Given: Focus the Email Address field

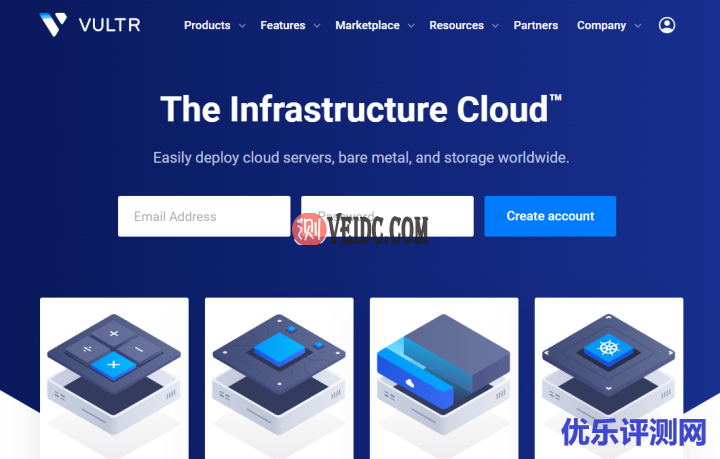Looking at the screenshot, I should click(204, 216).
